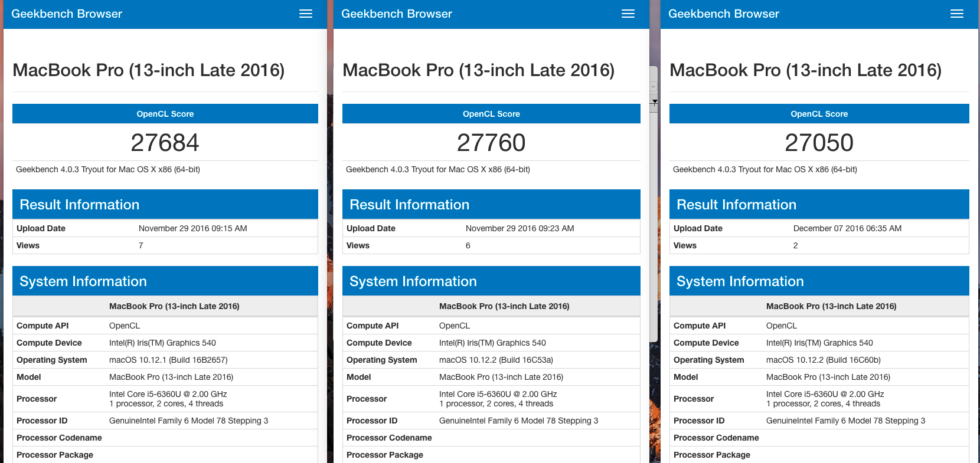Open hamburger menu in window scoring 27050
Screen dimensions: 980x463
tap(957, 14)
